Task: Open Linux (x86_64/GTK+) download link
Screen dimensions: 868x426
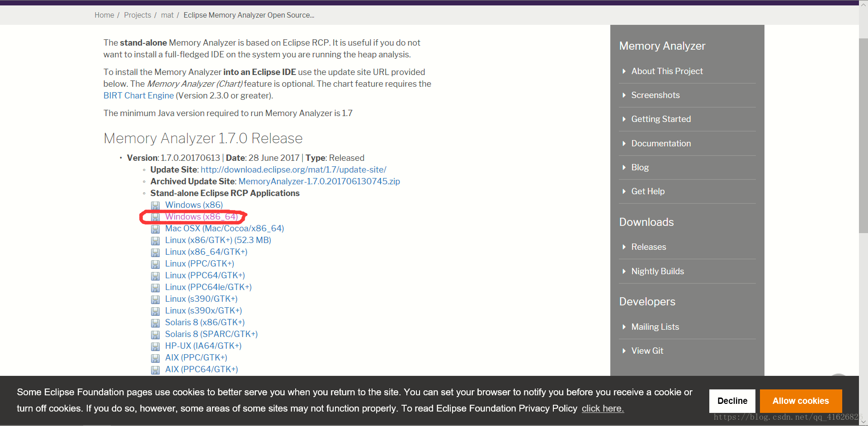Action: pyautogui.click(x=206, y=252)
